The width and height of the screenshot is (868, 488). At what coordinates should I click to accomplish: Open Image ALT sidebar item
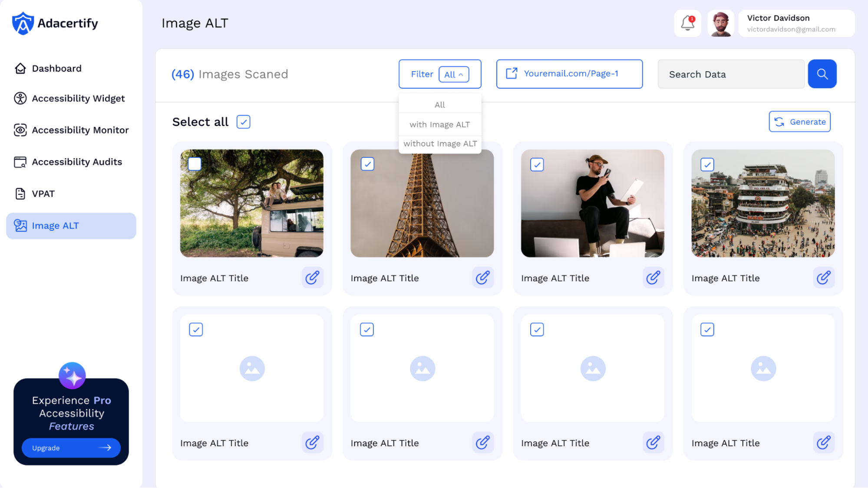(x=71, y=226)
